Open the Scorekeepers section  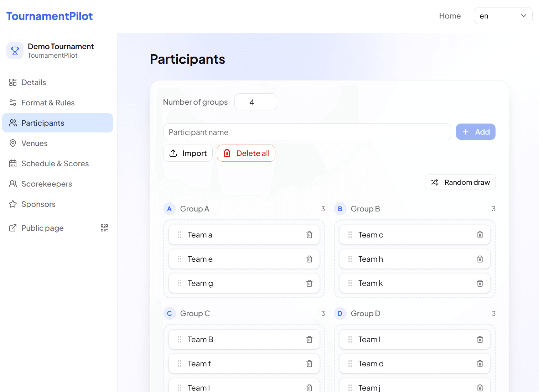(58, 184)
